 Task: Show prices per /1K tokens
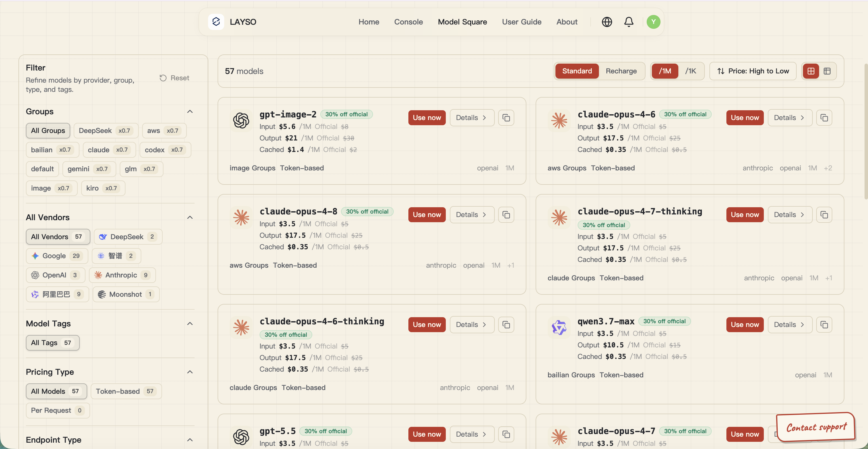click(691, 71)
